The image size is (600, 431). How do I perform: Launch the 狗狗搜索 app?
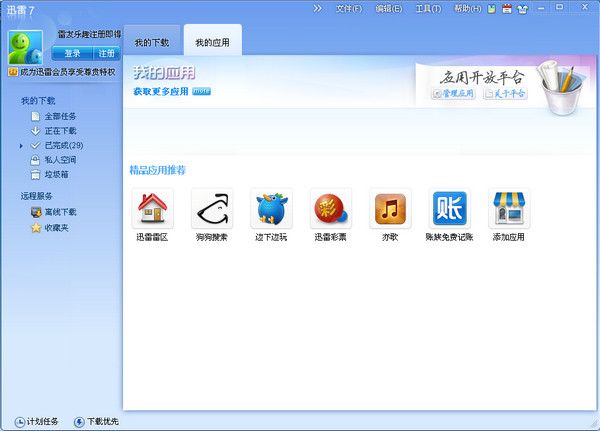pos(211,209)
